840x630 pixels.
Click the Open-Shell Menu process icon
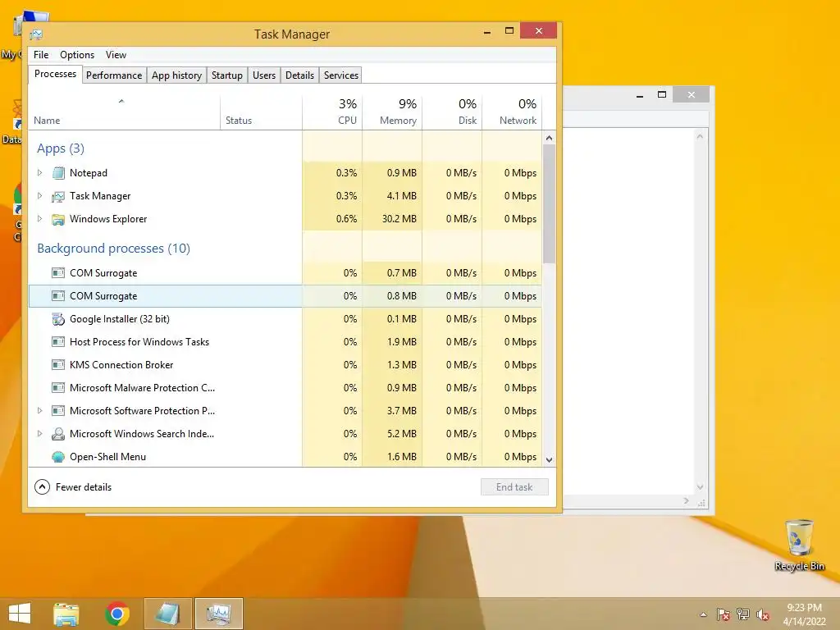pos(58,457)
